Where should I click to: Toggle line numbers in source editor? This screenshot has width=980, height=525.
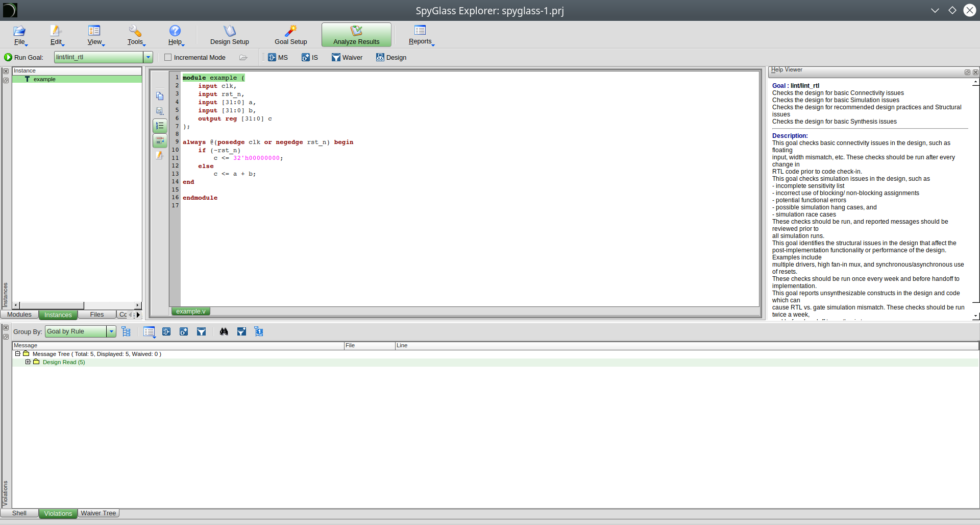[x=160, y=126]
